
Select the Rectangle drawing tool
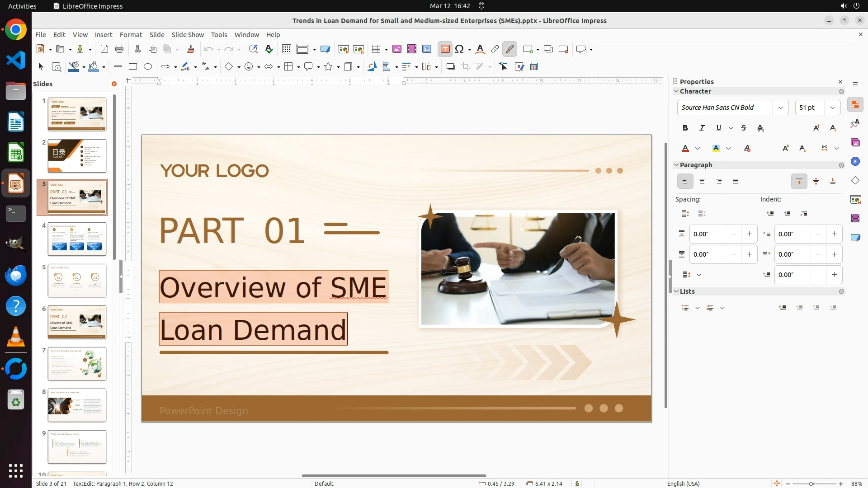tap(133, 67)
